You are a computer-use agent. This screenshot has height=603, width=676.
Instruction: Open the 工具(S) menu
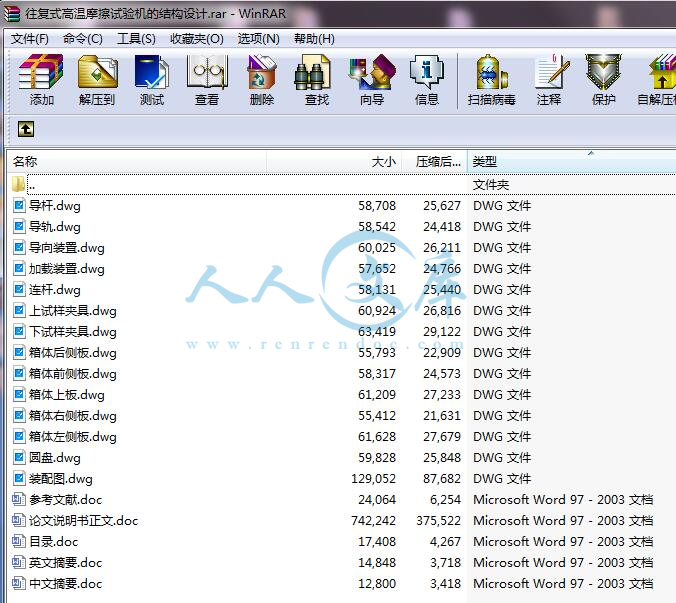tap(136, 39)
